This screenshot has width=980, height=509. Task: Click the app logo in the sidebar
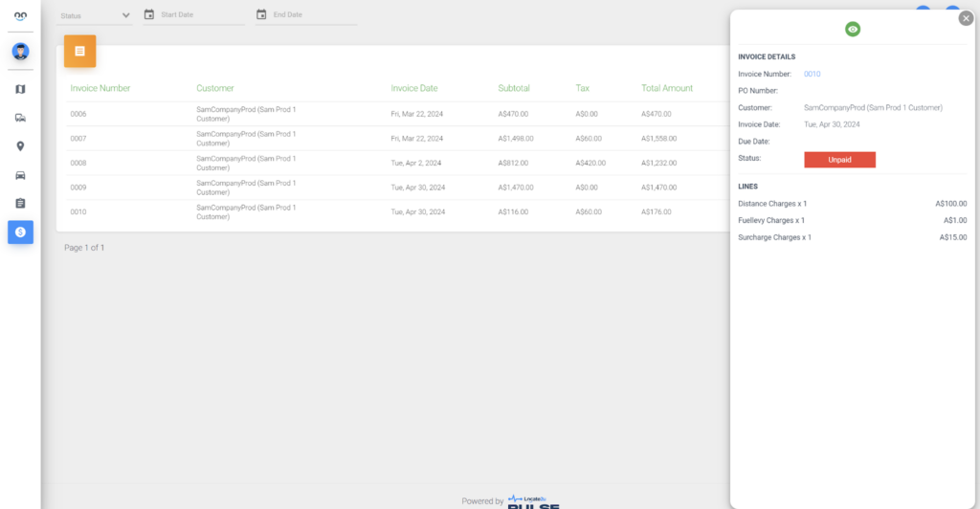21,16
